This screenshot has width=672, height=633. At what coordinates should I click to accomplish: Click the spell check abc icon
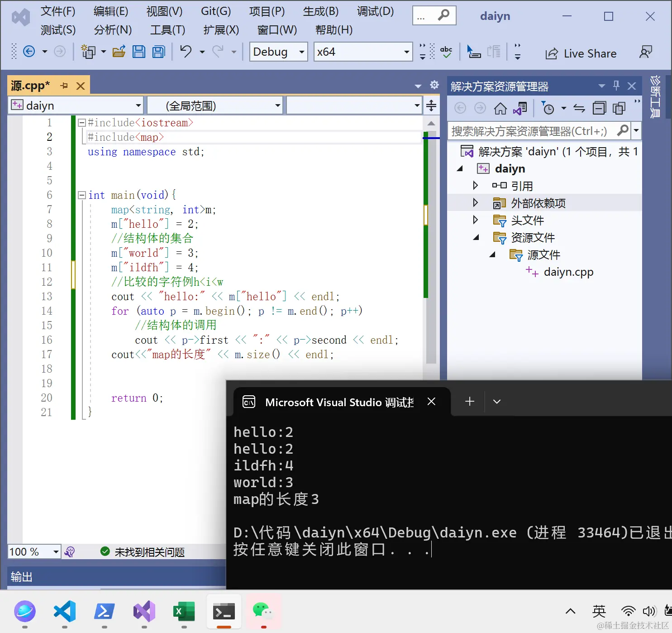446,52
